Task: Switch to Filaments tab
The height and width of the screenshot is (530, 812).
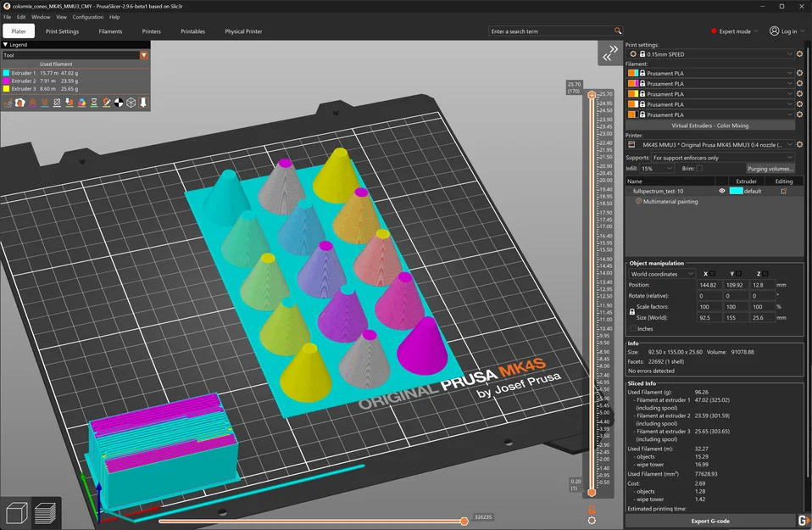Action: tap(110, 31)
